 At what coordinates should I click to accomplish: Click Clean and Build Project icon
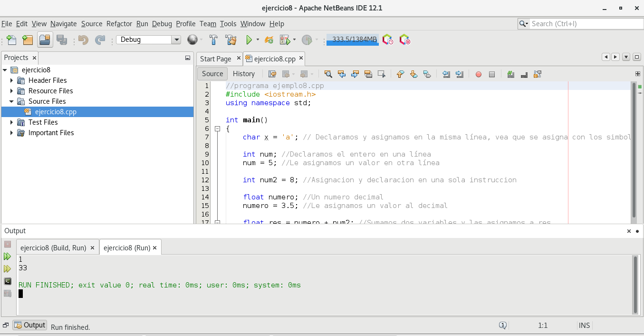231,40
